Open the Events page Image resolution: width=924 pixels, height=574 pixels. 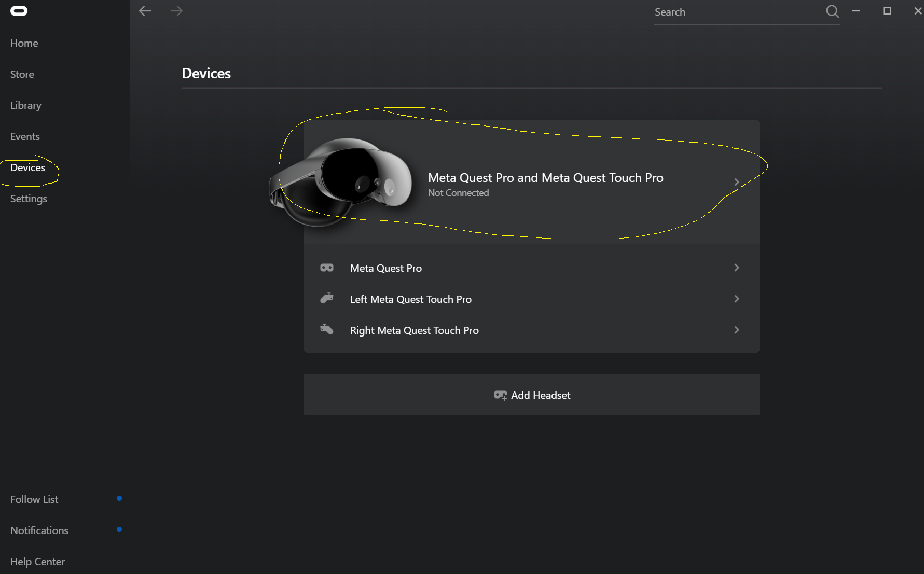[x=25, y=136]
